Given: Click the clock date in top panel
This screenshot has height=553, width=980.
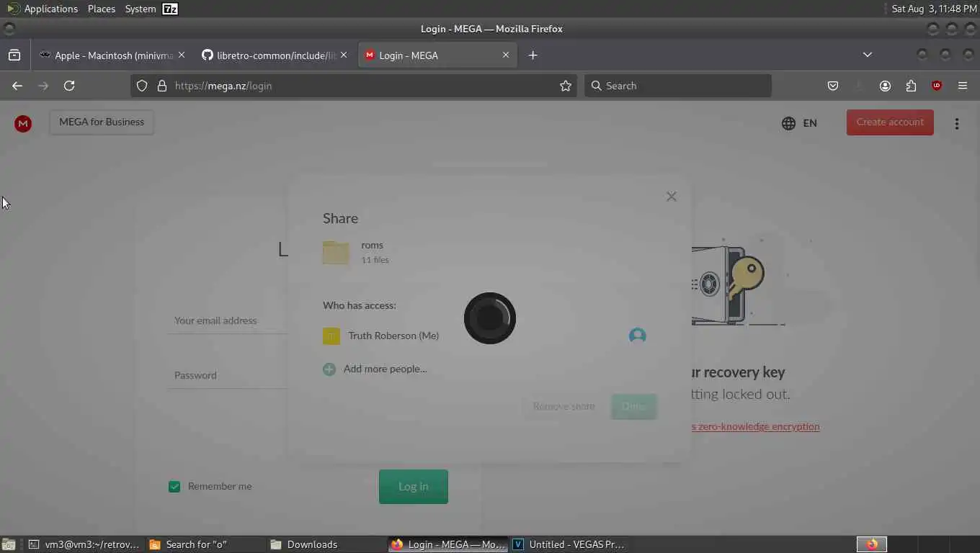Looking at the screenshot, I should 934,9.
